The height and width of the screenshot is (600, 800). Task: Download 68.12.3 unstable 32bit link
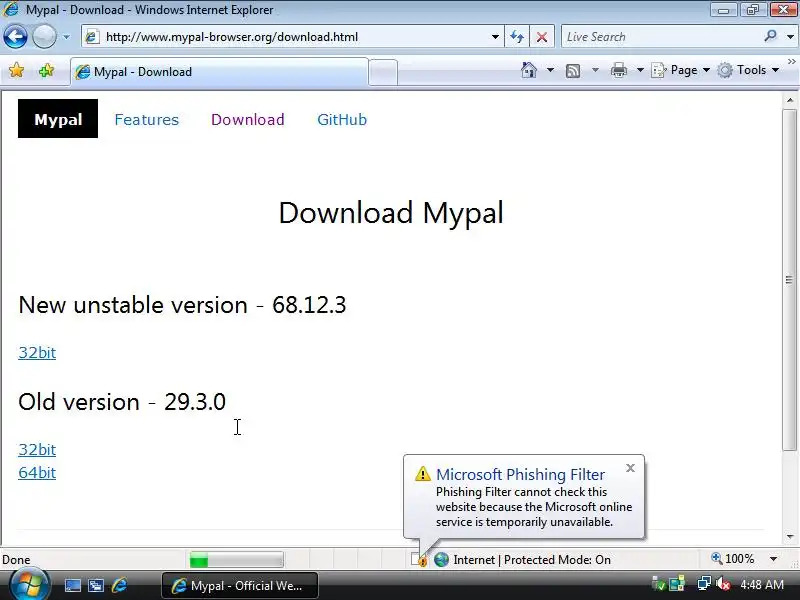[37, 353]
